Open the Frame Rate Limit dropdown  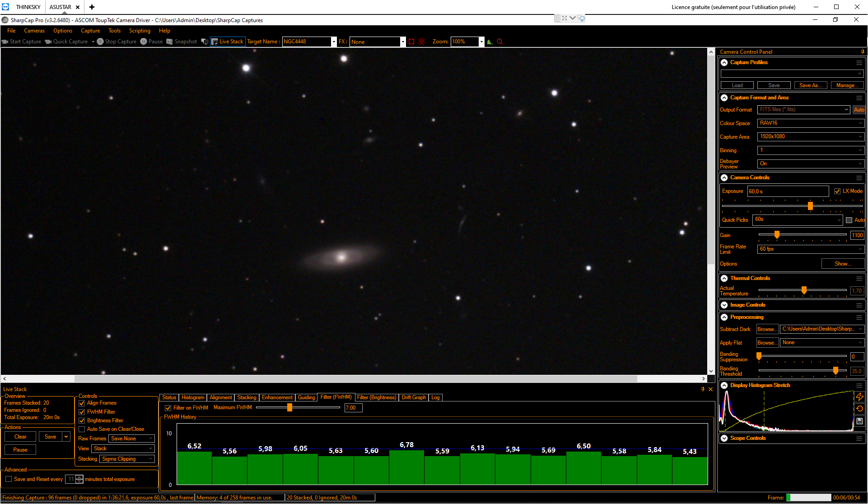click(811, 249)
